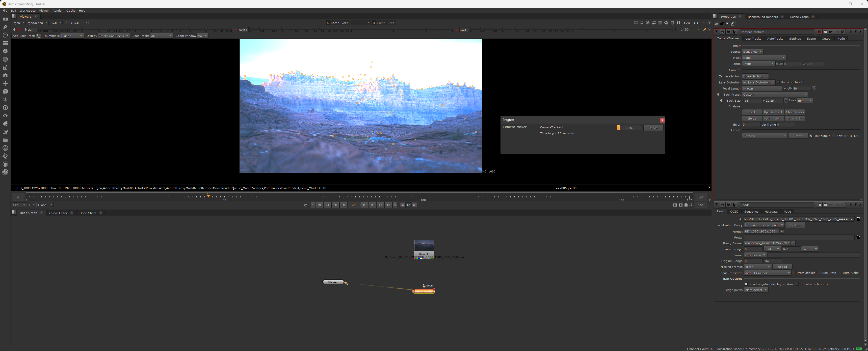Open the Time nodes toolbar menu
Screen dimensions: 868x351
[x=5, y=35]
